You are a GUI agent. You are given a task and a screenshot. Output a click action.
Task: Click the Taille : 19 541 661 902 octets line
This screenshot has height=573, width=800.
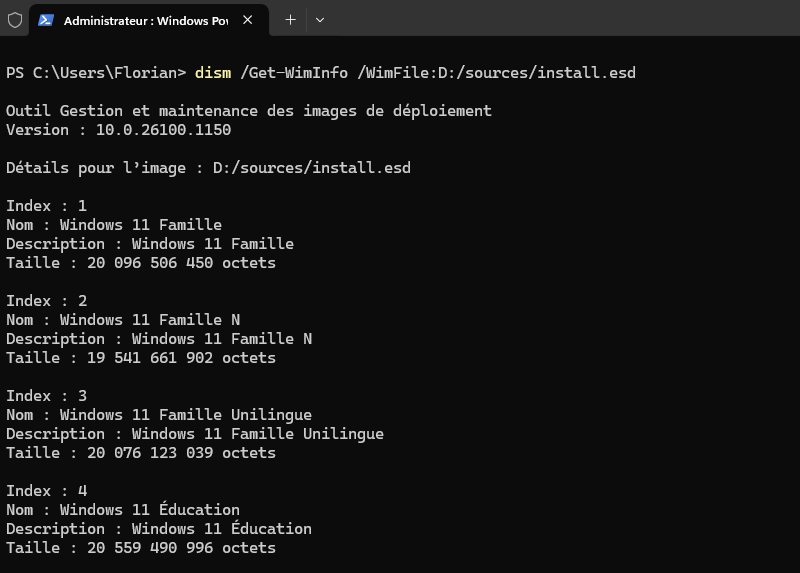tap(140, 357)
